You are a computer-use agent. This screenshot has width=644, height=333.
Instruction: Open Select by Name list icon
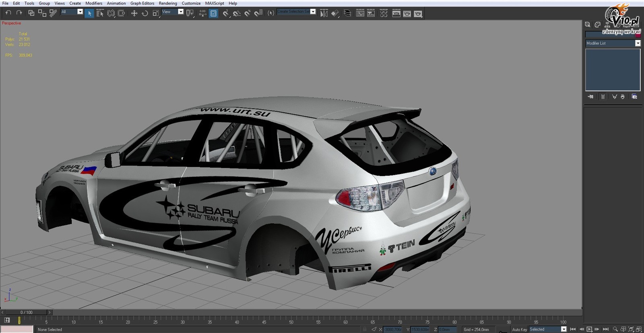pos(100,13)
